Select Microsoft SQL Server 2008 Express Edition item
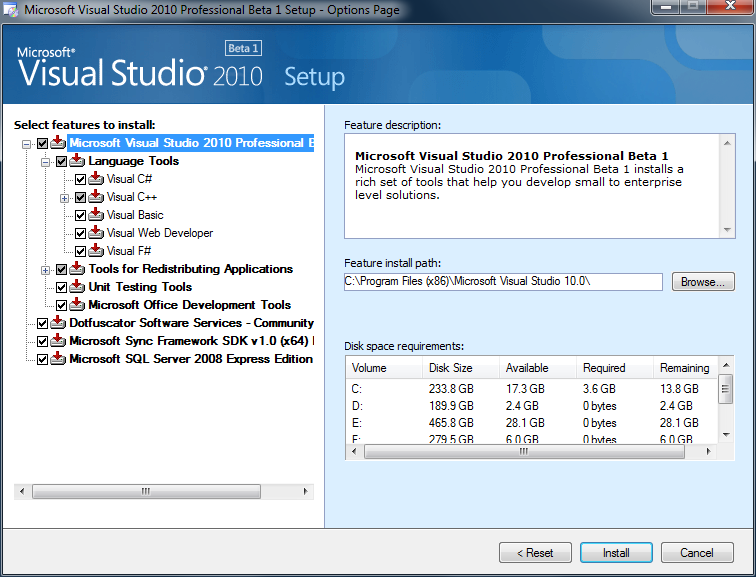The height and width of the screenshot is (577, 756). 191,359
